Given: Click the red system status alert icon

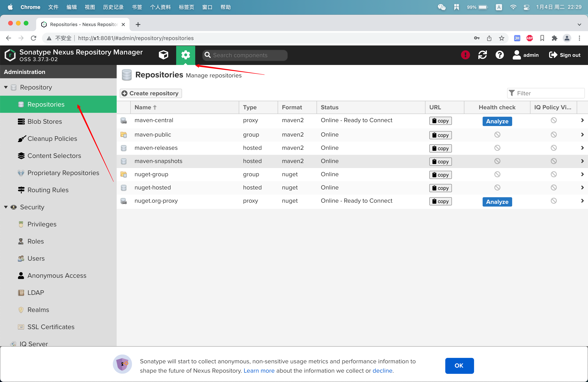Looking at the screenshot, I should [465, 55].
